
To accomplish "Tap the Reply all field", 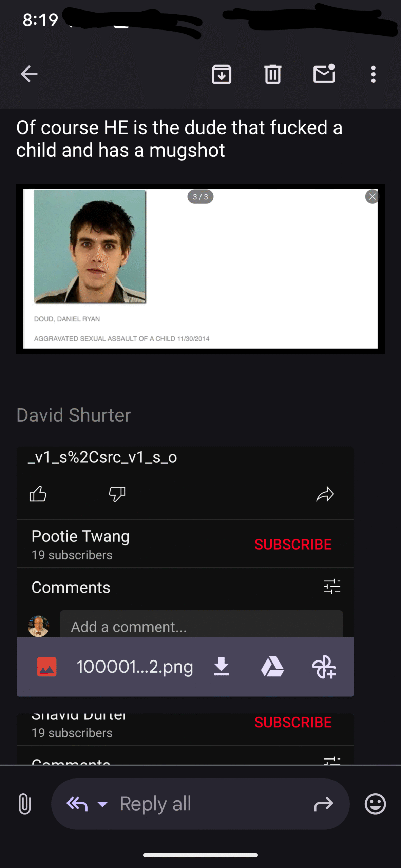I will [200, 804].
